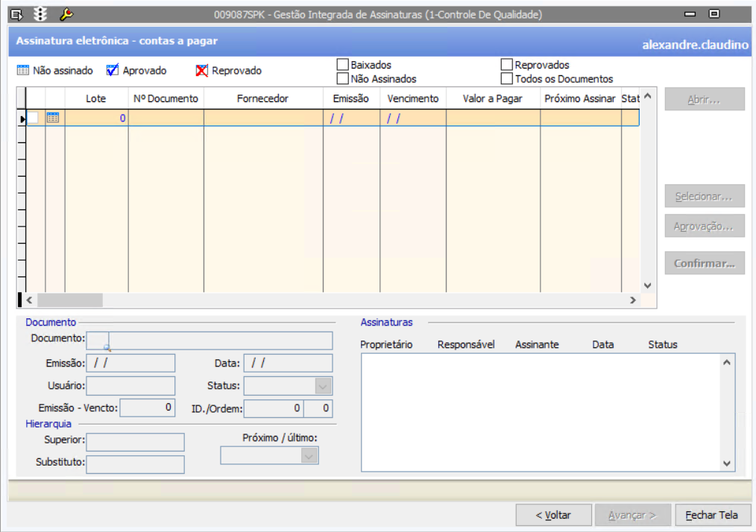Click the grid icon in first table row
The width and height of the screenshot is (756, 532).
click(53, 118)
